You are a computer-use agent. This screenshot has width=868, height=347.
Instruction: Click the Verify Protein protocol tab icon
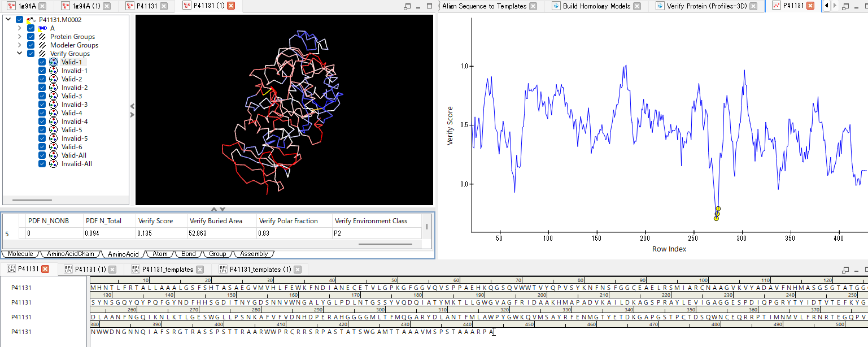[660, 6]
